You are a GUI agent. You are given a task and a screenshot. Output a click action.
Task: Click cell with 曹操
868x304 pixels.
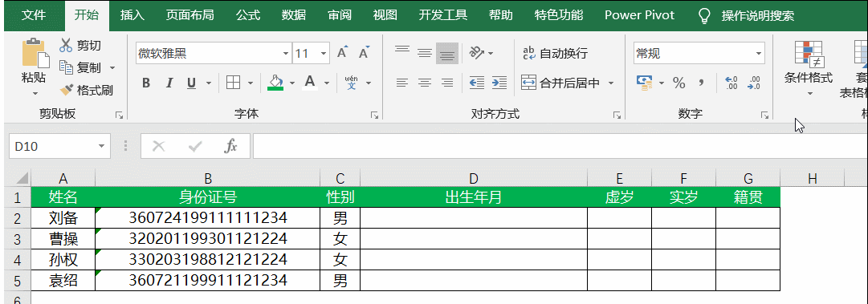click(63, 239)
